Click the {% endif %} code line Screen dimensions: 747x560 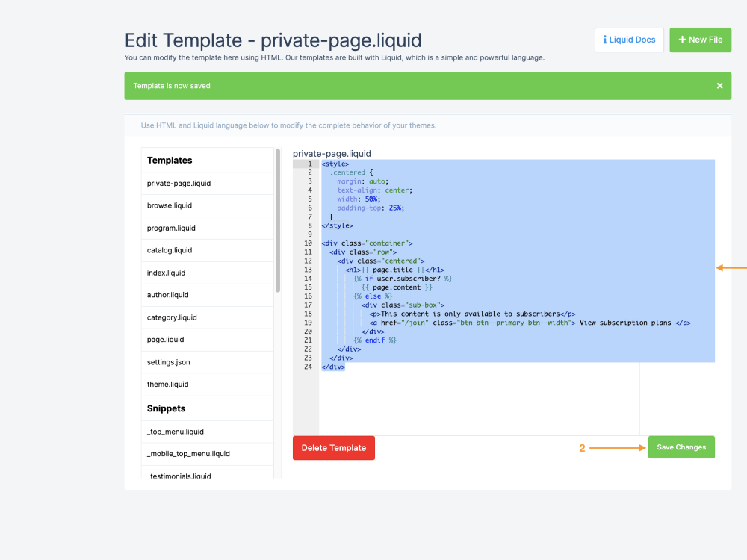(375, 340)
